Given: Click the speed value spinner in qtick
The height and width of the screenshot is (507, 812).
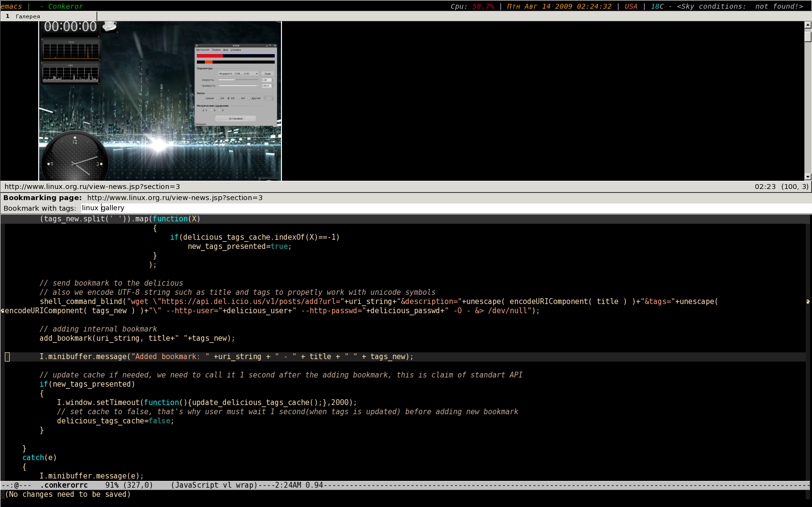Looking at the screenshot, I should point(267,80).
